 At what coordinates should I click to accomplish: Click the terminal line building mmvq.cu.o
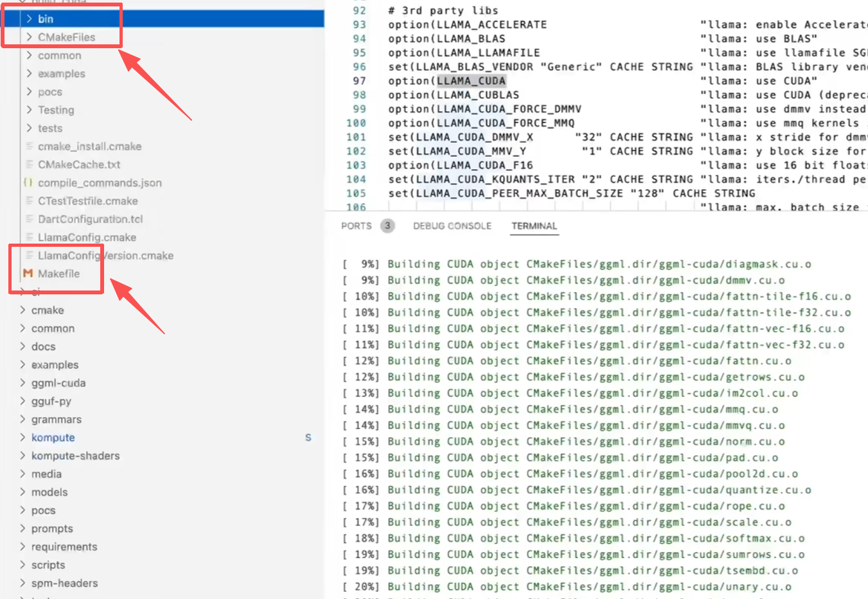pos(563,425)
